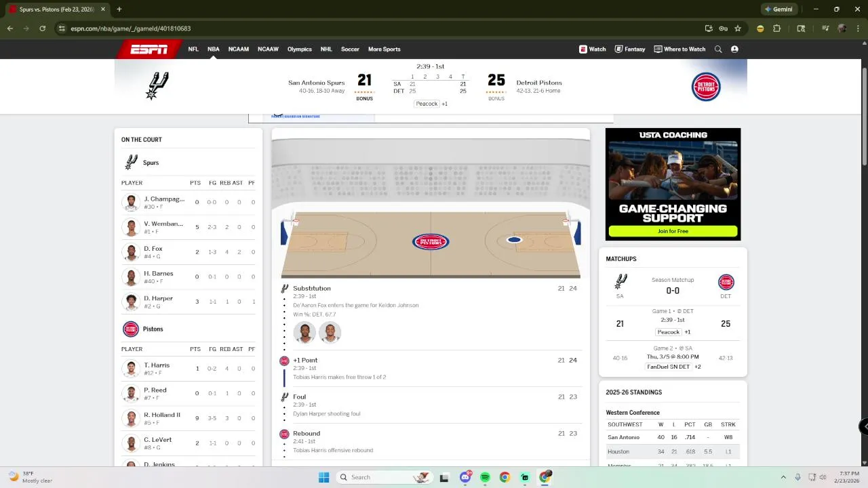Click the Pistons logo at center court
This screenshot has width=868, height=488.
[431, 242]
